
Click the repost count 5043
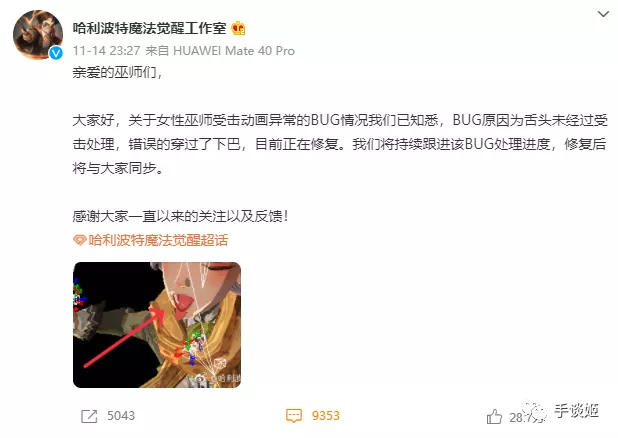(121, 416)
